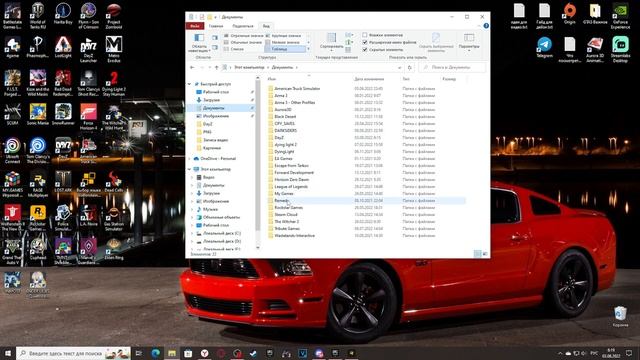Select Streamlabs Desktop icon
Screen dimensions: 640x360
(620, 49)
